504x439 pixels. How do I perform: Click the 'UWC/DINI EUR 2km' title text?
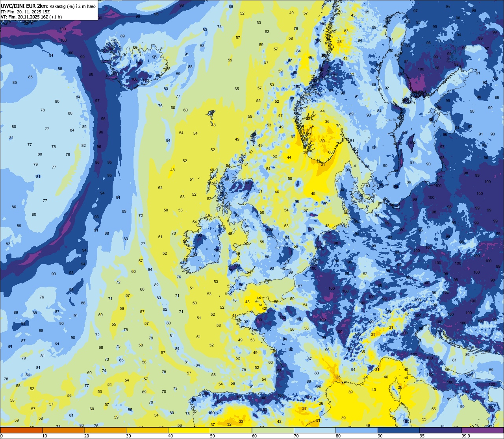(x=24, y=6)
